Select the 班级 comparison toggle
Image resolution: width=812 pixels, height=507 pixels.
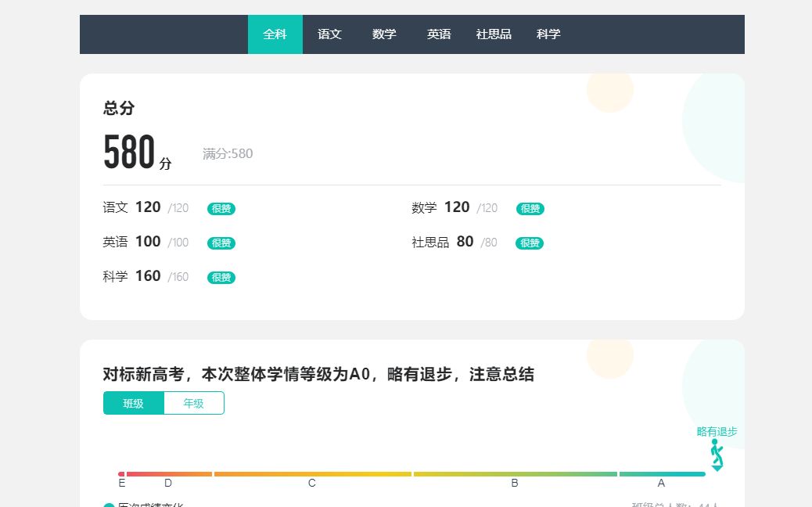coord(134,404)
